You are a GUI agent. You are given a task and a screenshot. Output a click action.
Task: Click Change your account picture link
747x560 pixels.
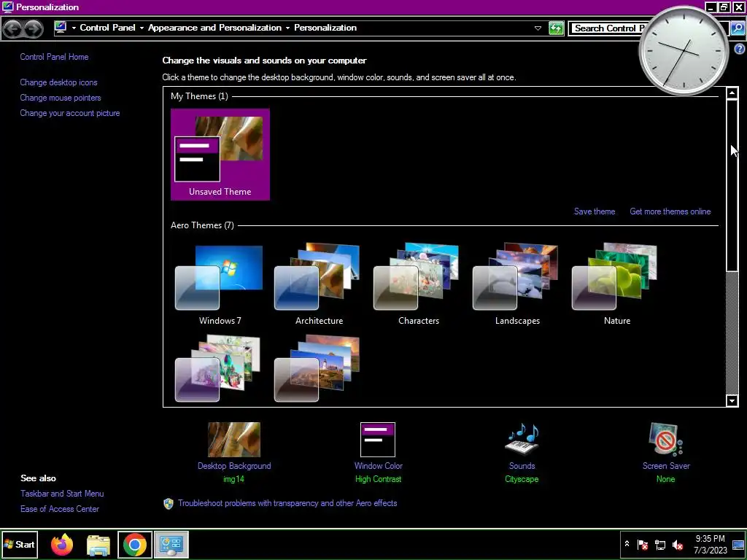pyautogui.click(x=70, y=113)
